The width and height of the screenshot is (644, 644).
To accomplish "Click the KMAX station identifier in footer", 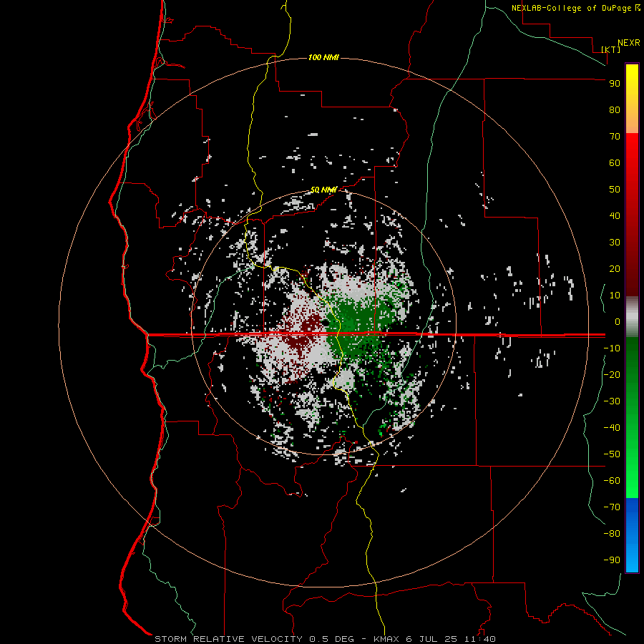I will (387, 639).
